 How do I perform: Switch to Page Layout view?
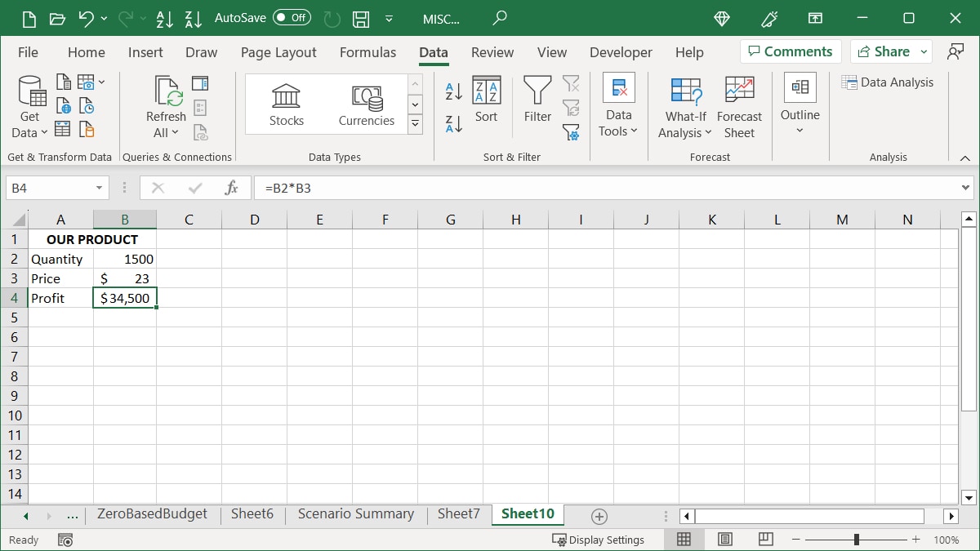[x=724, y=539]
